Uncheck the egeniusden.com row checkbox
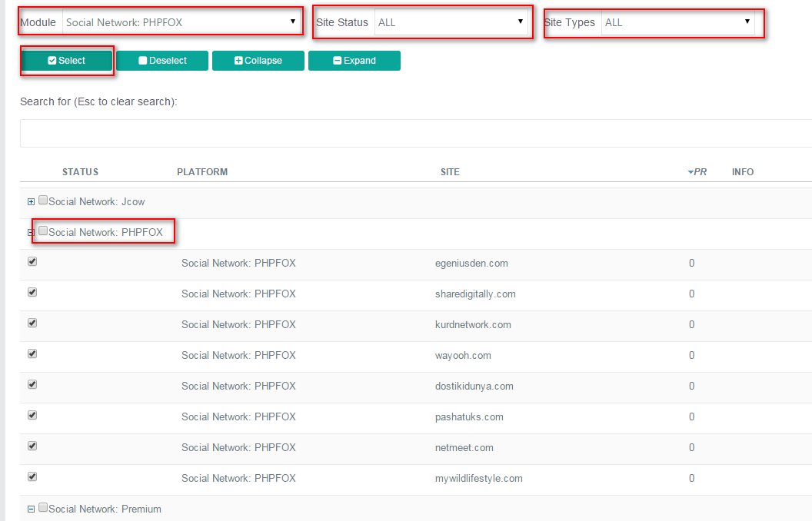This screenshot has height=521, width=812. pos(32,261)
